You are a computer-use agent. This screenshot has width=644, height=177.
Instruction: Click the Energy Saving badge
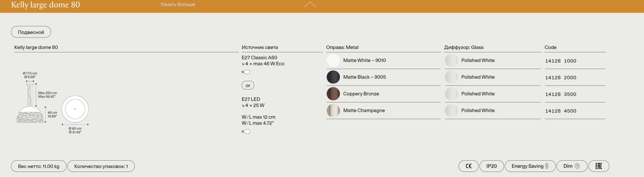coord(530,166)
